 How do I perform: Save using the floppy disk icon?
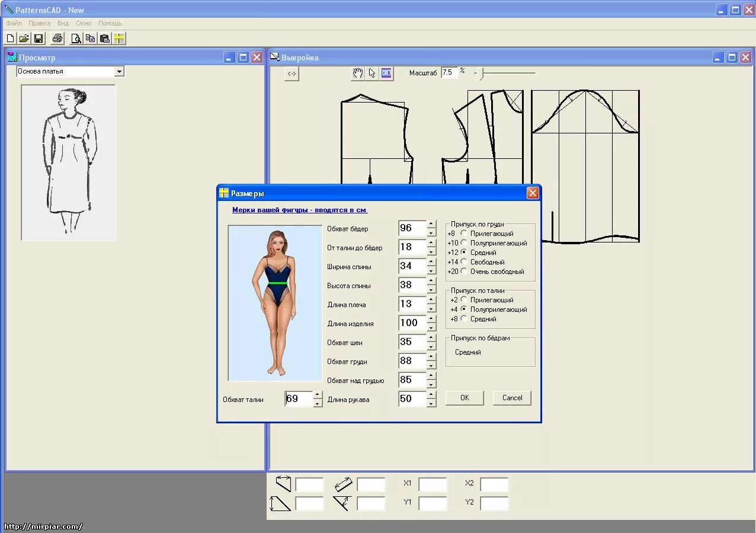(39, 39)
